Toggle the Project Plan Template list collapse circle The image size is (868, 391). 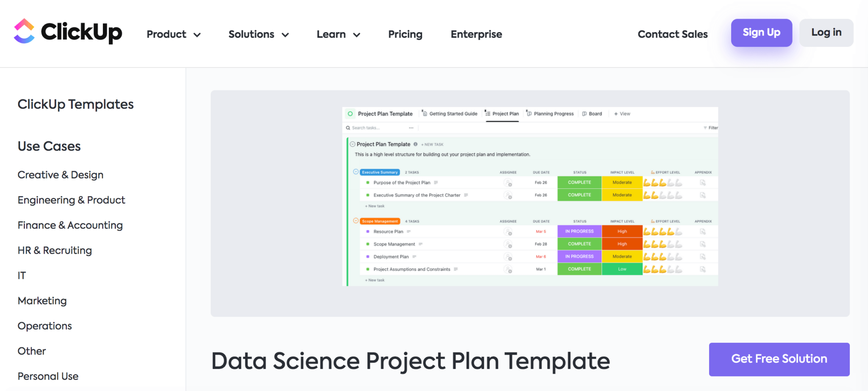353,144
